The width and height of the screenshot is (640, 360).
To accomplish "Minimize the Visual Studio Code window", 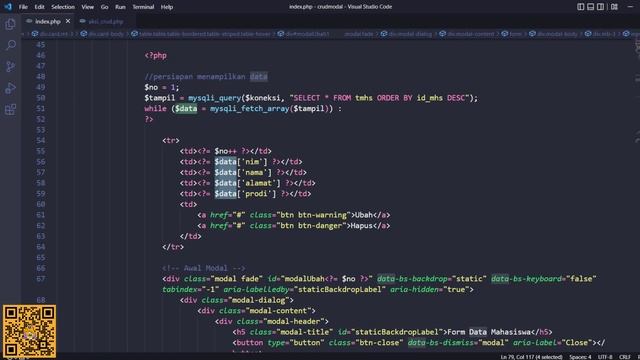I will click(630, 7).
